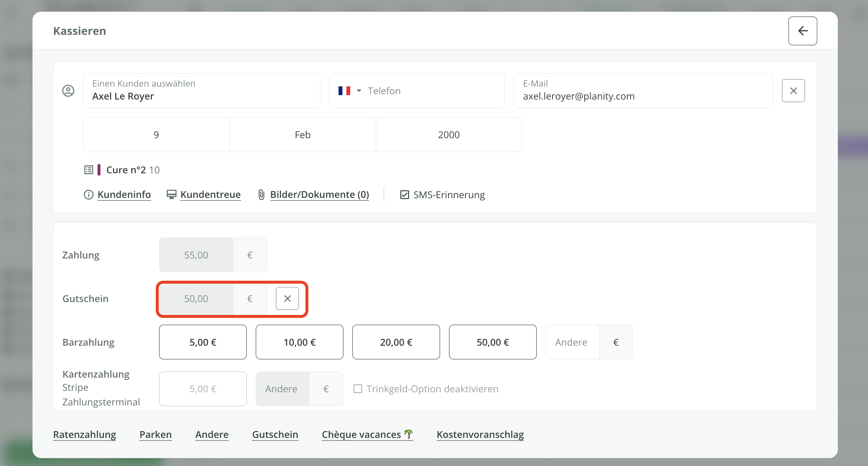Click the Kundentreue loyalty card icon
868x466 pixels.
(x=172, y=195)
